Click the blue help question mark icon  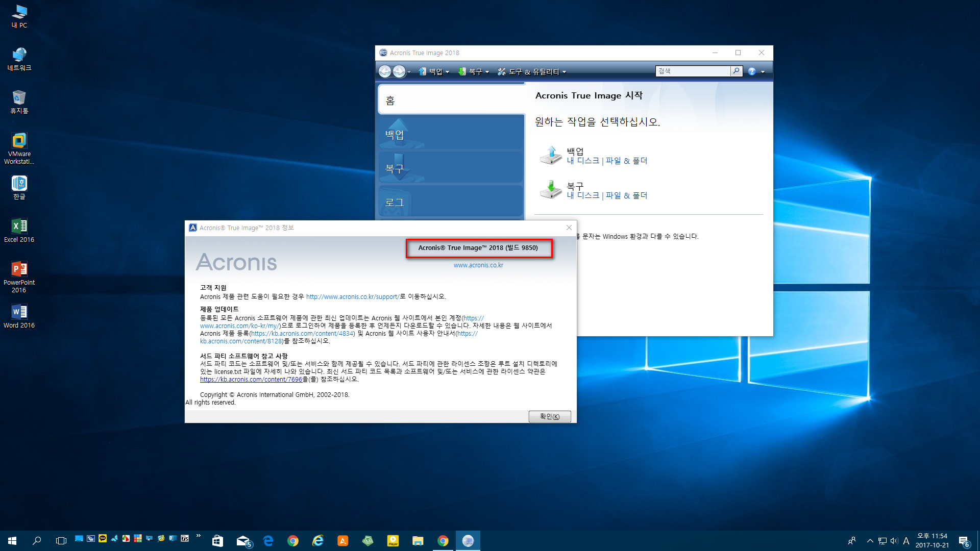tap(752, 71)
